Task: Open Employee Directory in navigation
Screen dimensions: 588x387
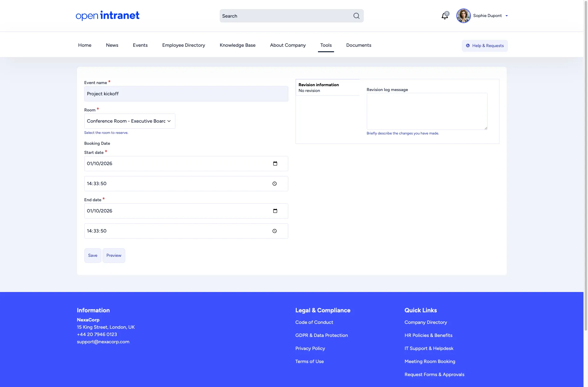Action: coord(184,45)
